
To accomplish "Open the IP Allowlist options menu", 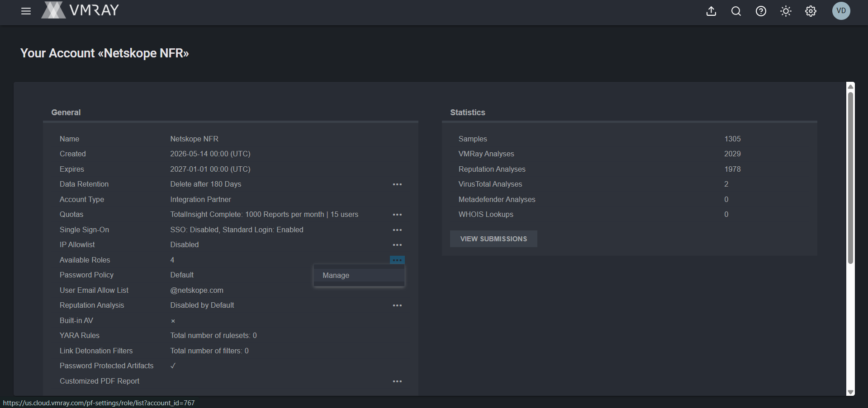I will (397, 245).
